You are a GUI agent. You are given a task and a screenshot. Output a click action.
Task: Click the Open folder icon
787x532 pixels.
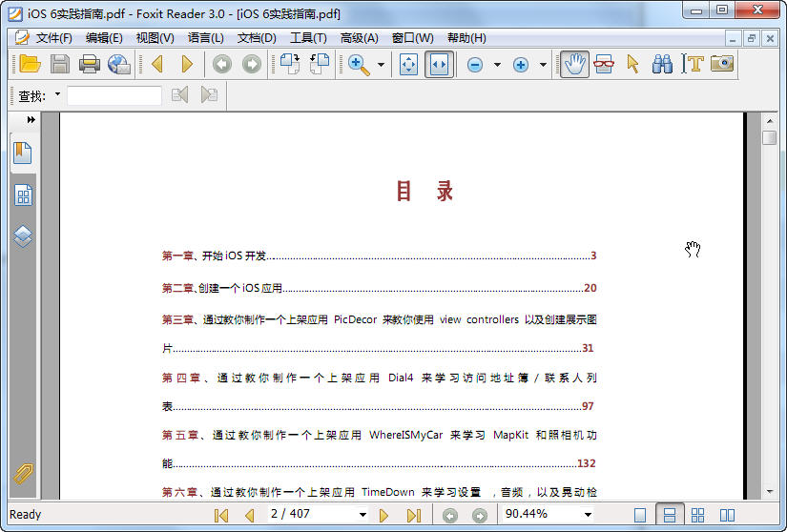point(31,64)
